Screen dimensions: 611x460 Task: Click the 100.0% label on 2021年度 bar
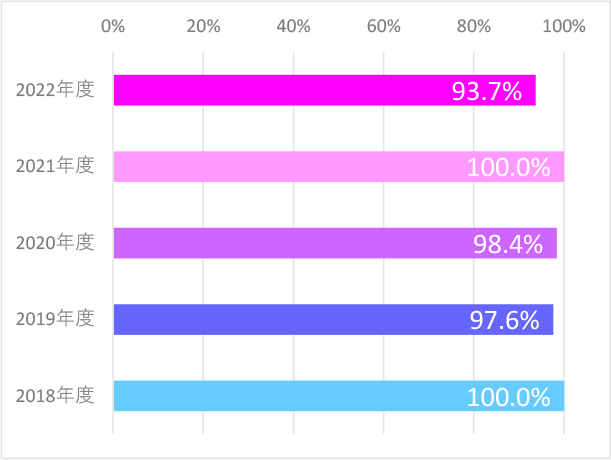point(509,168)
